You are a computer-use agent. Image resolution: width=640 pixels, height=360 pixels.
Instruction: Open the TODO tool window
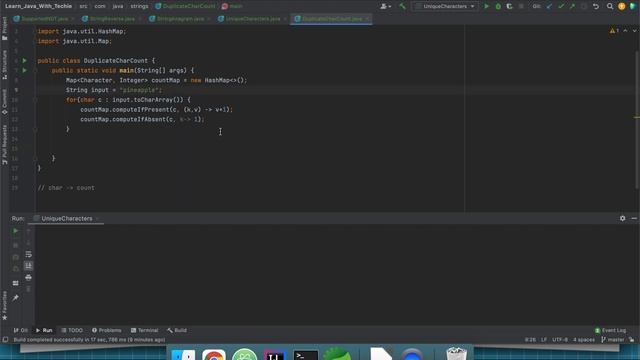(72, 330)
